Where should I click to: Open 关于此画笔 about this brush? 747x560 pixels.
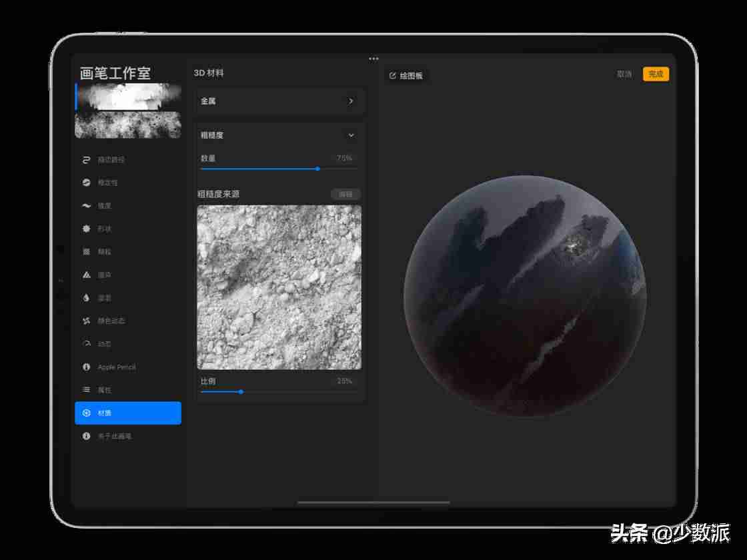point(127,436)
